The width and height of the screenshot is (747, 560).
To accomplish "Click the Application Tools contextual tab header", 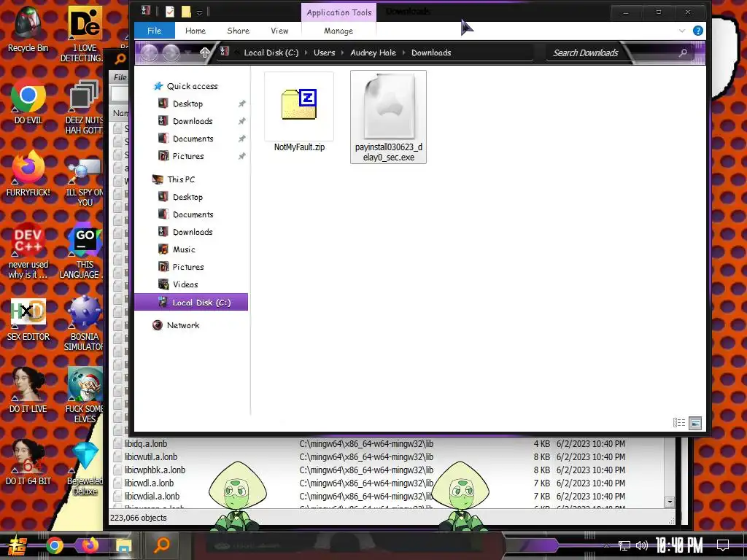I will tap(338, 12).
